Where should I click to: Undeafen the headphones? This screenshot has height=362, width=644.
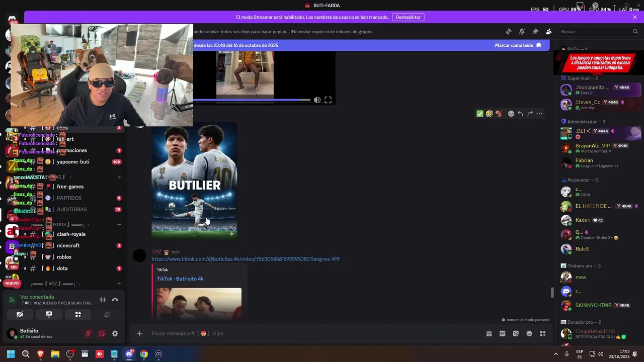[102, 333]
